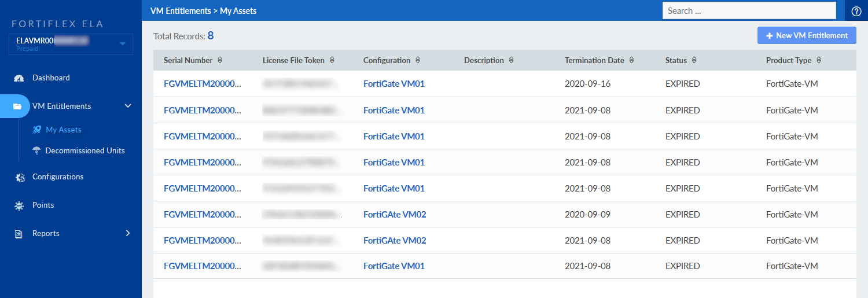
Task: Sort by Serial Number column arrows
Action: pyautogui.click(x=220, y=60)
